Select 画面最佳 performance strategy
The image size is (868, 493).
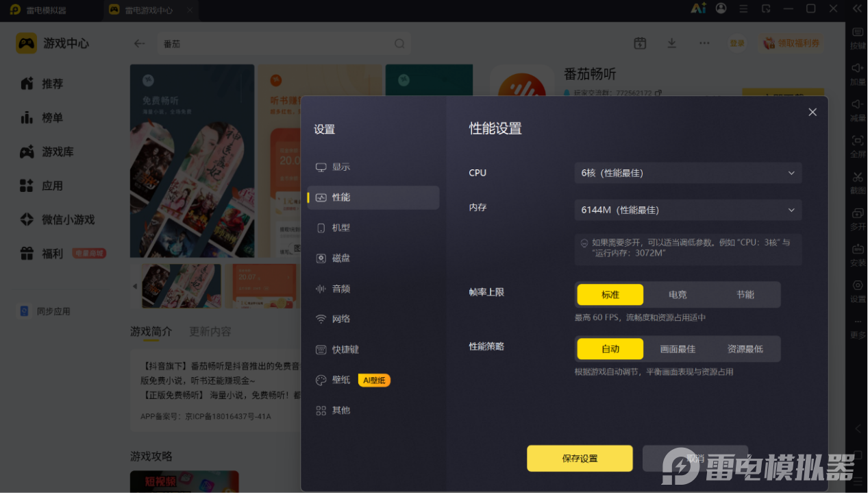coord(678,349)
